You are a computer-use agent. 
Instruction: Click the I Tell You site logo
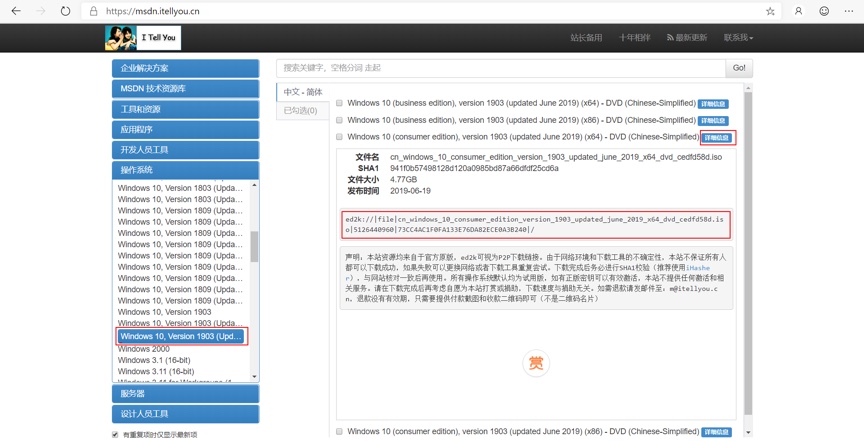pos(143,37)
